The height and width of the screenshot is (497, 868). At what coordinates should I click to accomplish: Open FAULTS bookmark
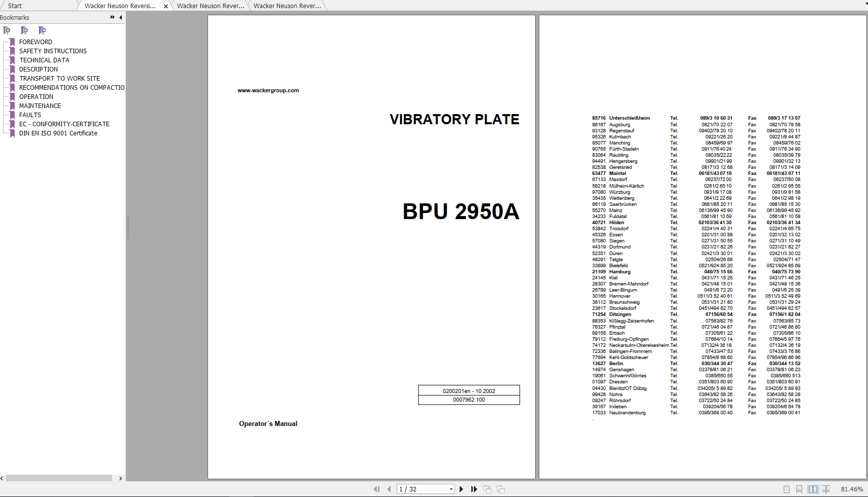pos(30,115)
